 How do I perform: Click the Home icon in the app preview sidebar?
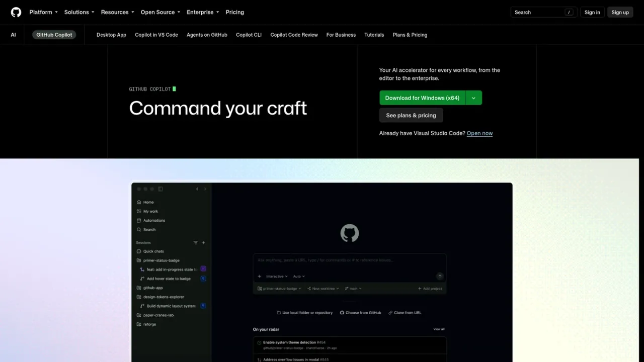coord(139,202)
